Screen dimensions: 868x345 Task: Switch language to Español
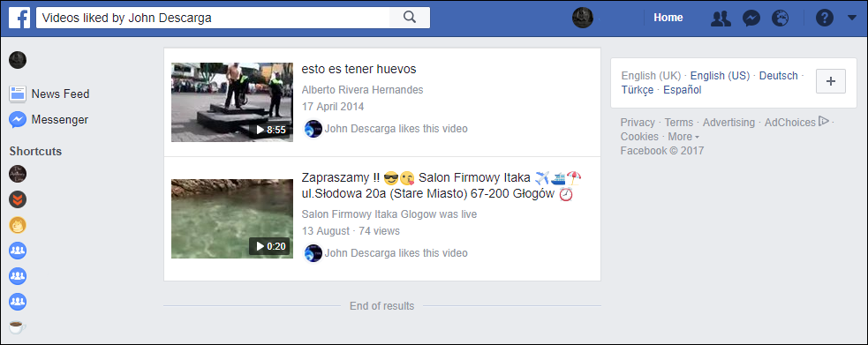(683, 90)
